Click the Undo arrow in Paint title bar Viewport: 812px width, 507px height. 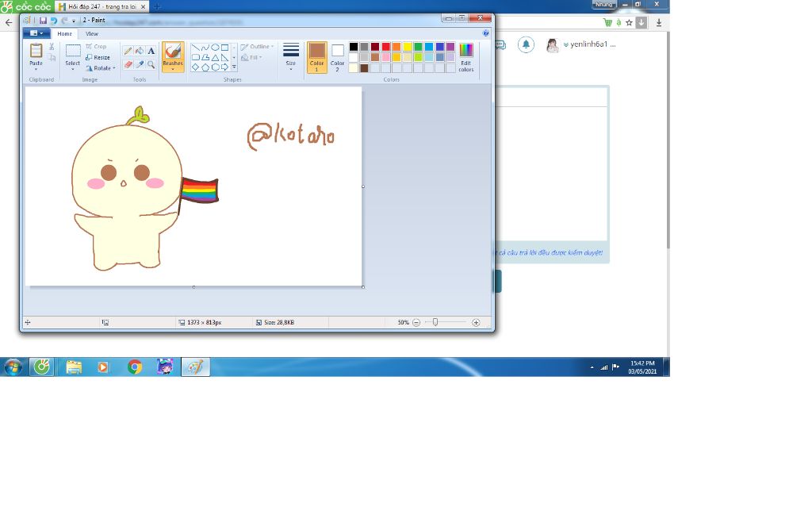coord(54,20)
